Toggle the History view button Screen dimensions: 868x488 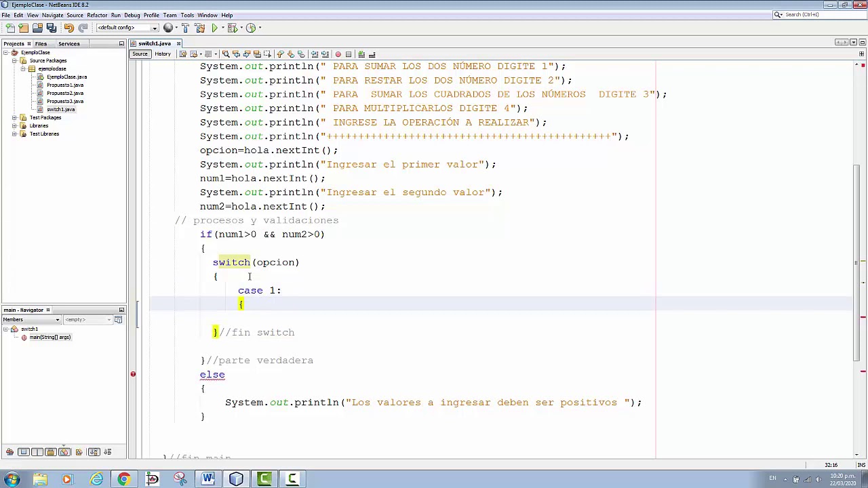click(x=163, y=54)
